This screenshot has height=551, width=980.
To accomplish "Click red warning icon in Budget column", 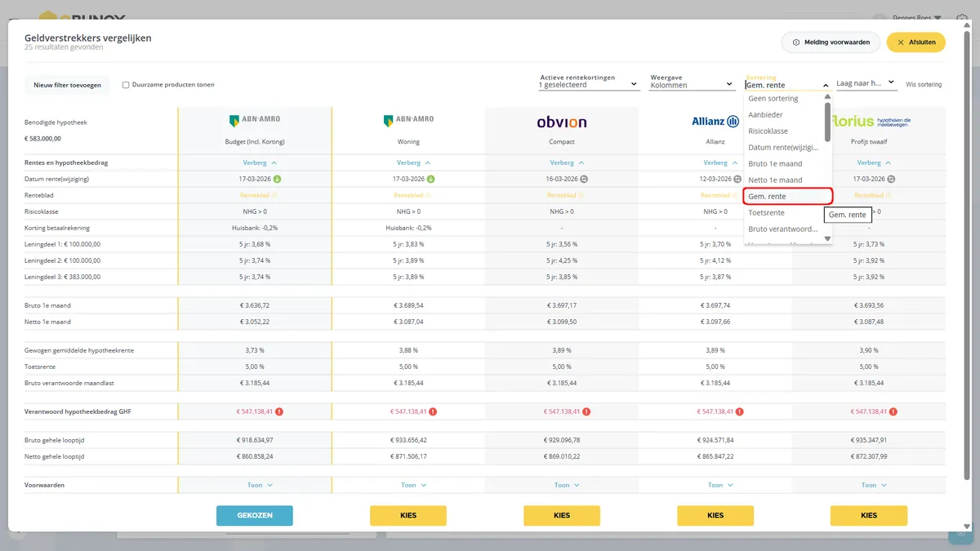I will pos(279,411).
